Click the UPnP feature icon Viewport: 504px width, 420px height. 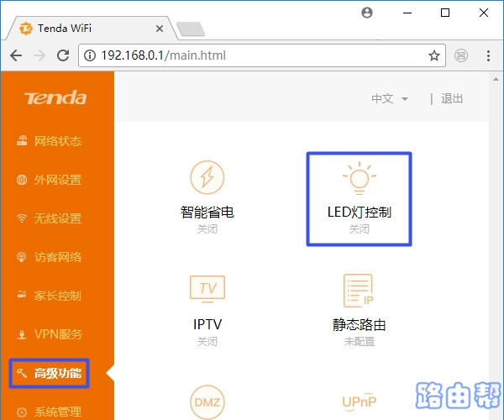(359, 400)
